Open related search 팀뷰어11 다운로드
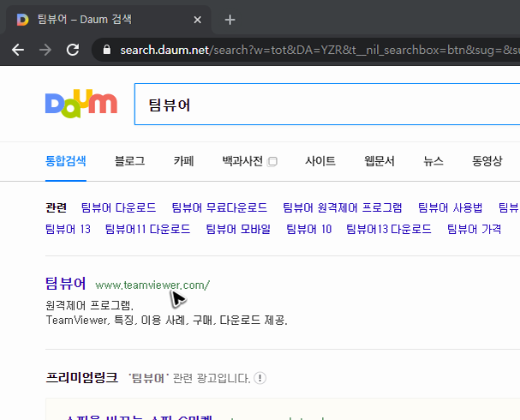This screenshot has height=420, width=520. [x=147, y=229]
